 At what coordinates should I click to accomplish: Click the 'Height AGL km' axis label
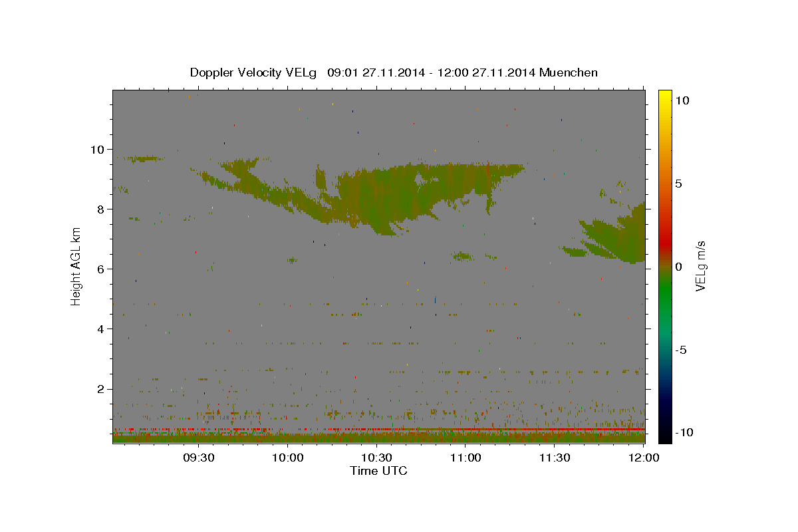tap(76, 265)
